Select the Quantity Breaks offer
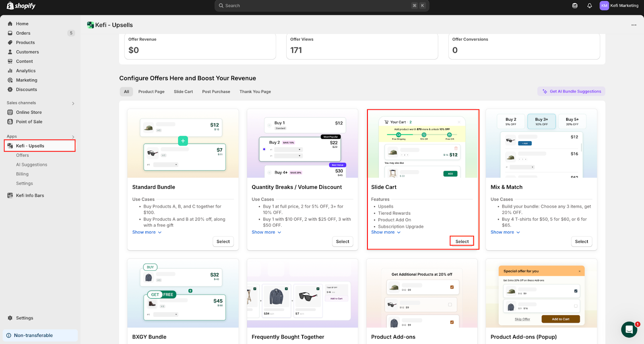 343,241
